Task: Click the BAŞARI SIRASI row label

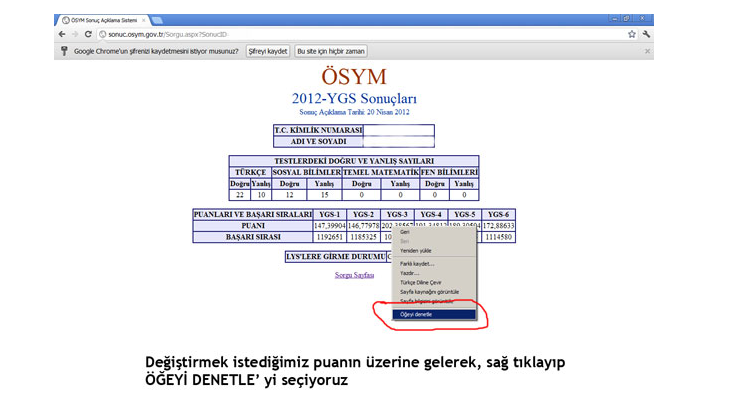Action: pyautogui.click(x=253, y=237)
